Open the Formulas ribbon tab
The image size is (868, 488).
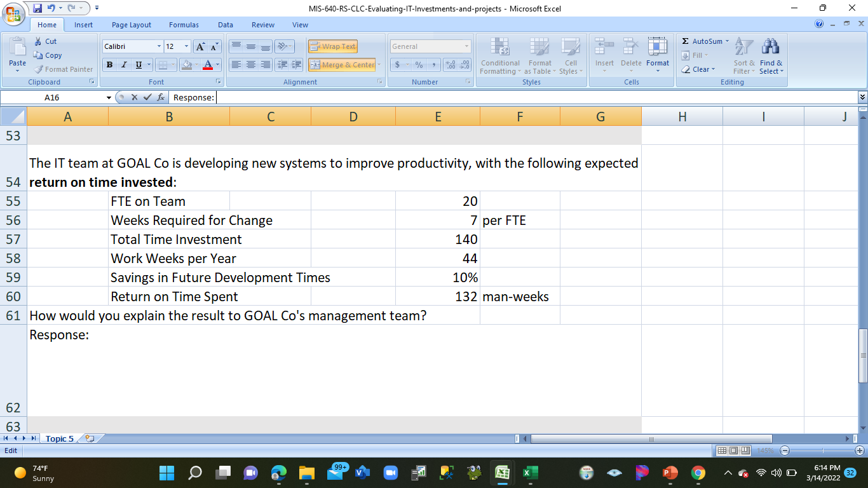[184, 25]
